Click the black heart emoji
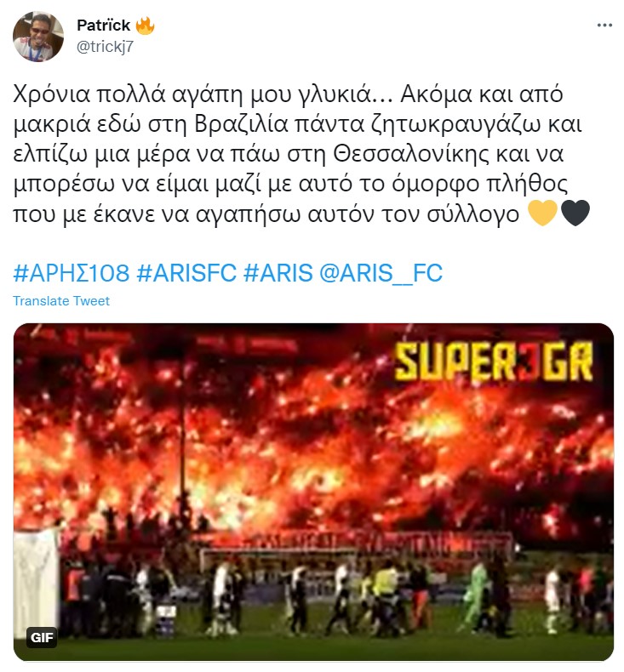This screenshot has height=672, width=624. [x=575, y=213]
